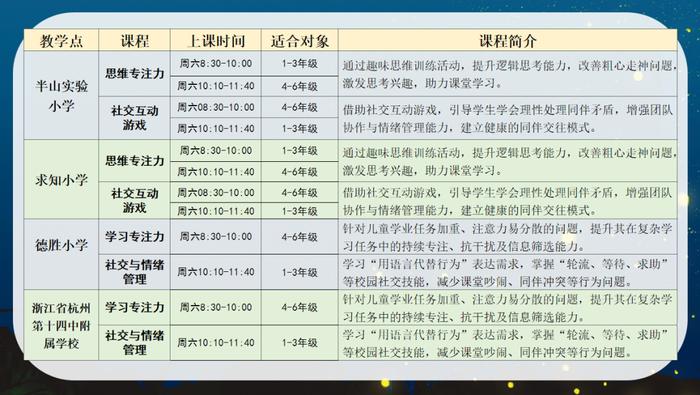Select the 浙江省杭州第十四中附属学校 cell
The image size is (700, 395).
(61, 325)
